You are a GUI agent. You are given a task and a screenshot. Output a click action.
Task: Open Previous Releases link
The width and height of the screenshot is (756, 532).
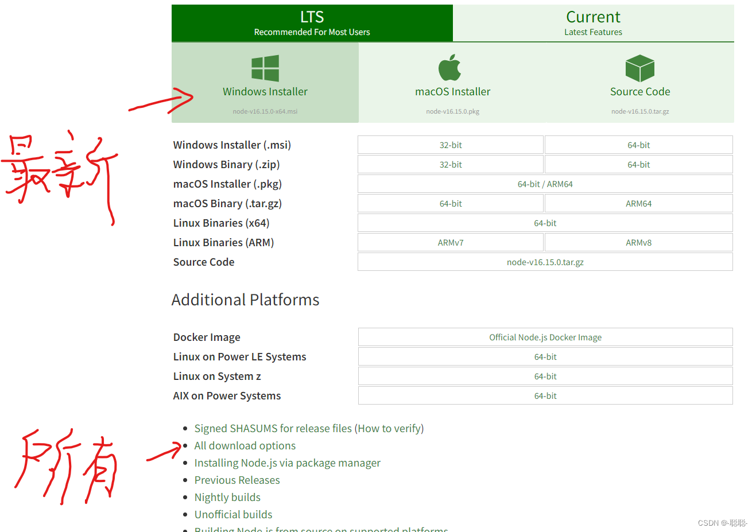tap(237, 480)
